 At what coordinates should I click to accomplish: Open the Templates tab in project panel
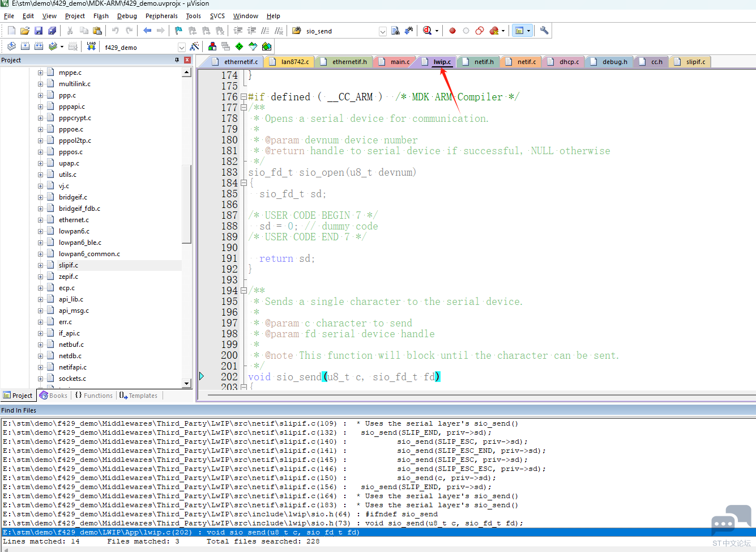point(138,396)
